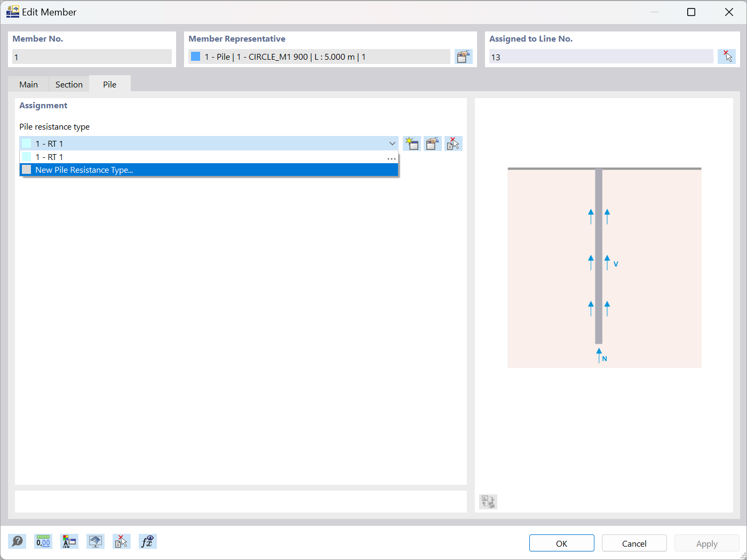Click the delete-entries icon in the footer toolbar
The image size is (747, 560).
pos(121,541)
